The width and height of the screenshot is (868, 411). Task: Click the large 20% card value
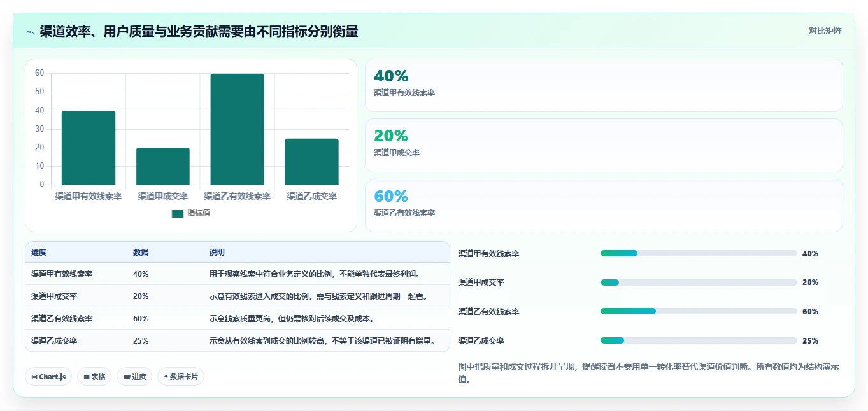[391, 136]
